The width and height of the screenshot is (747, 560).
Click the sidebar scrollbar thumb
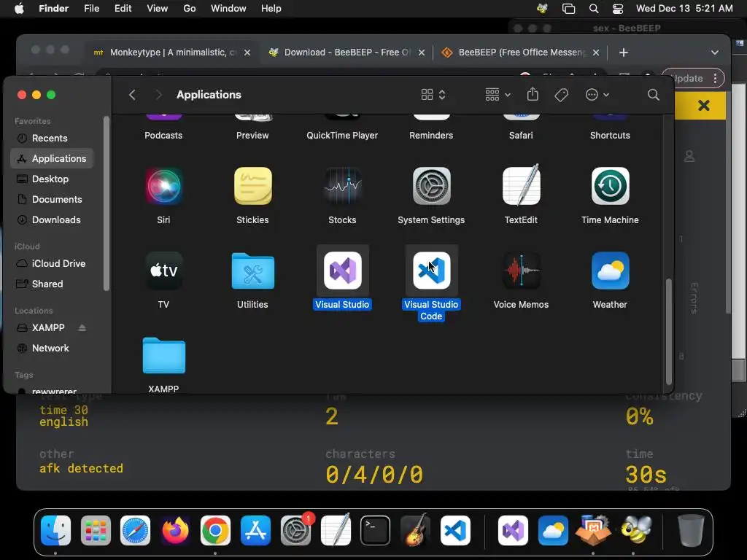tap(106, 203)
